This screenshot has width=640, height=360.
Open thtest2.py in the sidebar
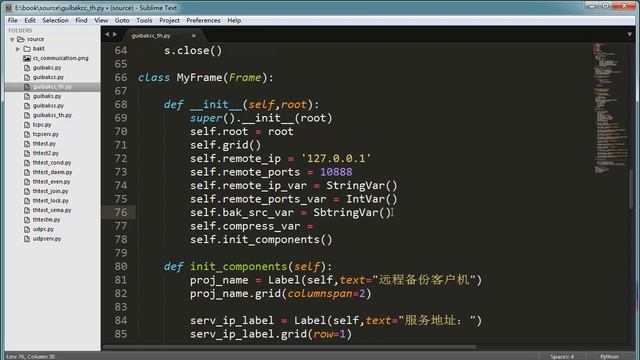point(46,153)
